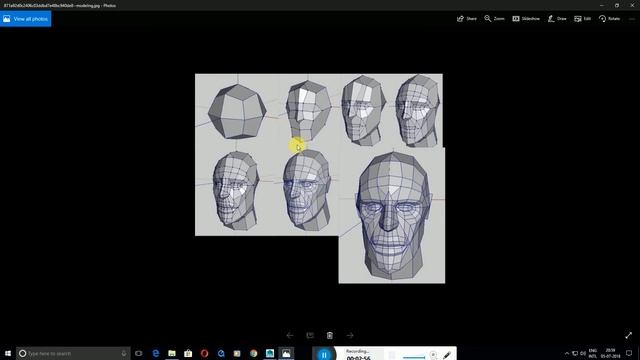Open the Action Center notifications

[629, 353]
